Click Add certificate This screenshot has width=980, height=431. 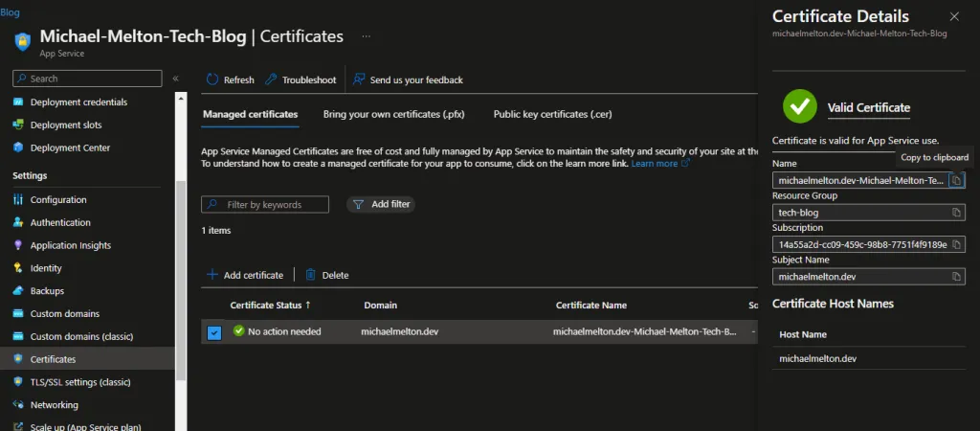[x=245, y=275]
